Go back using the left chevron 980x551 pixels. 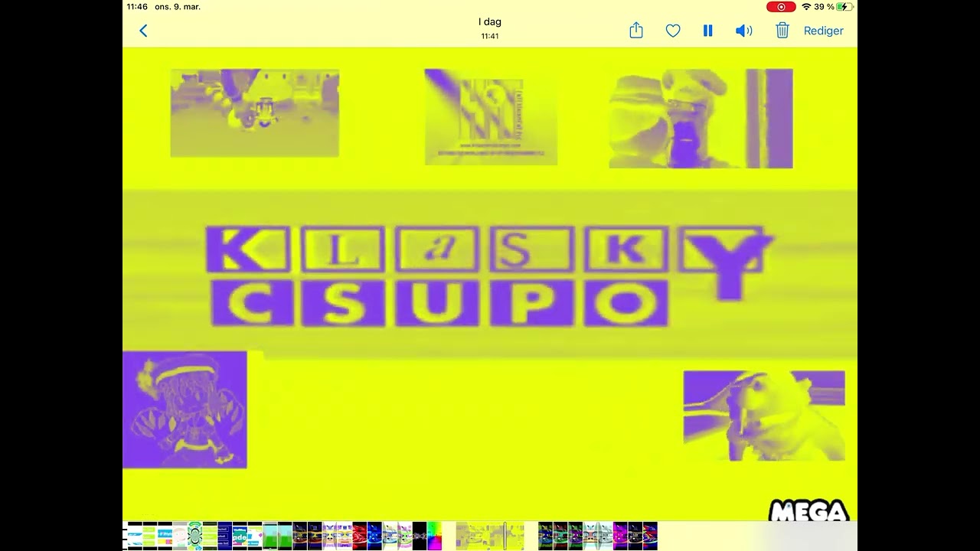(143, 31)
